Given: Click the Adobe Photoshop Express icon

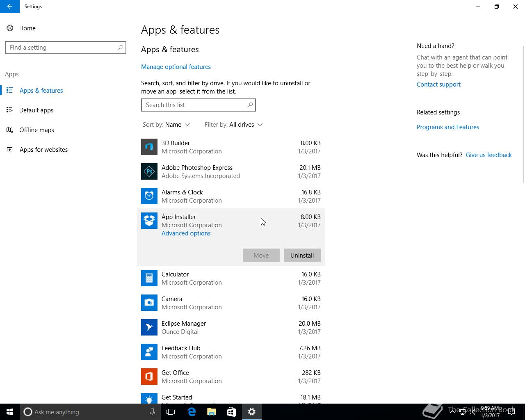Looking at the screenshot, I should pyautogui.click(x=149, y=171).
